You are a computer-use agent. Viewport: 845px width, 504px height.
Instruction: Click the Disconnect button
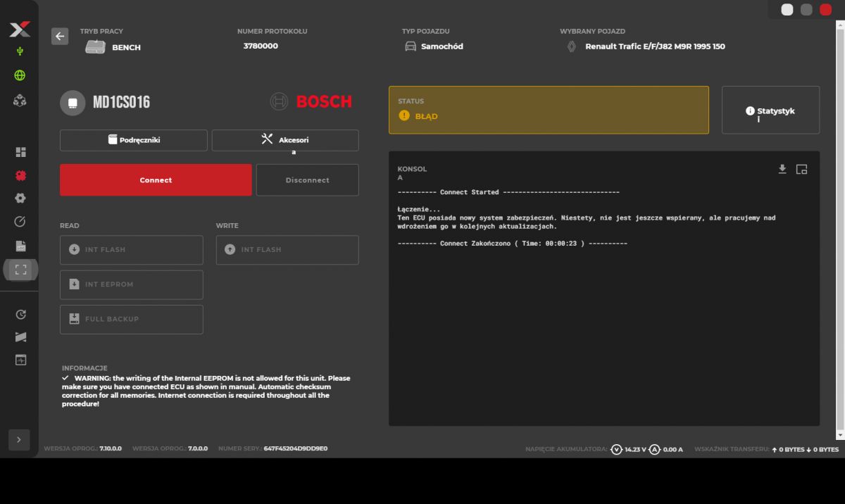[308, 180]
